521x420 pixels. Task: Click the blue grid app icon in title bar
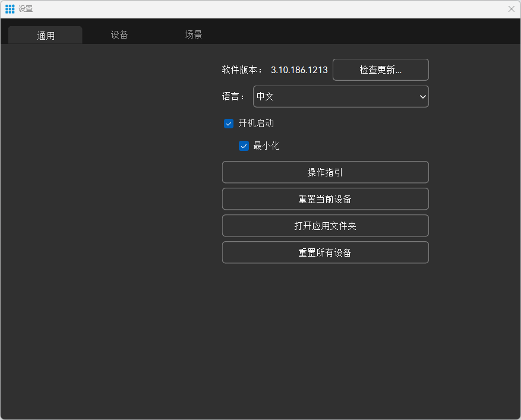coord(10,9)
